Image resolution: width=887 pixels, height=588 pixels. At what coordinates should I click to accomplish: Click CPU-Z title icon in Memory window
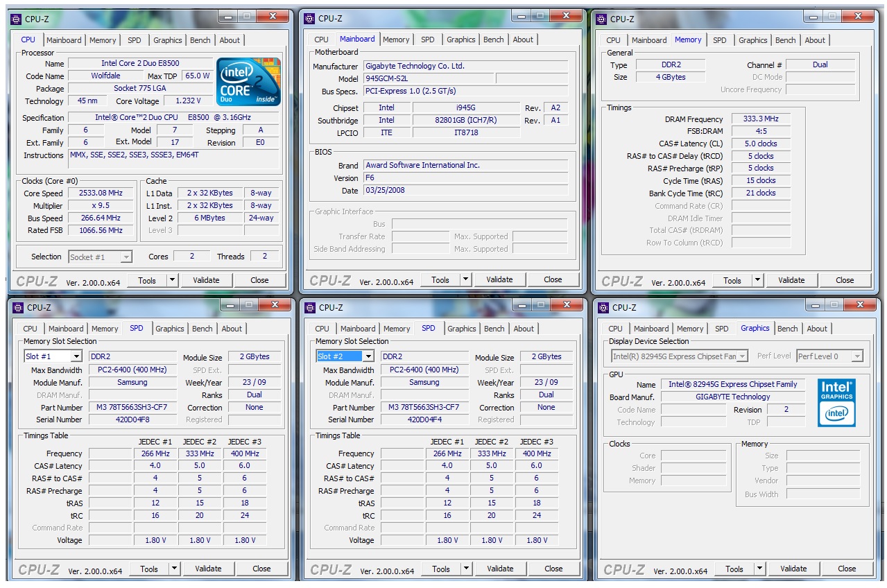602,19
